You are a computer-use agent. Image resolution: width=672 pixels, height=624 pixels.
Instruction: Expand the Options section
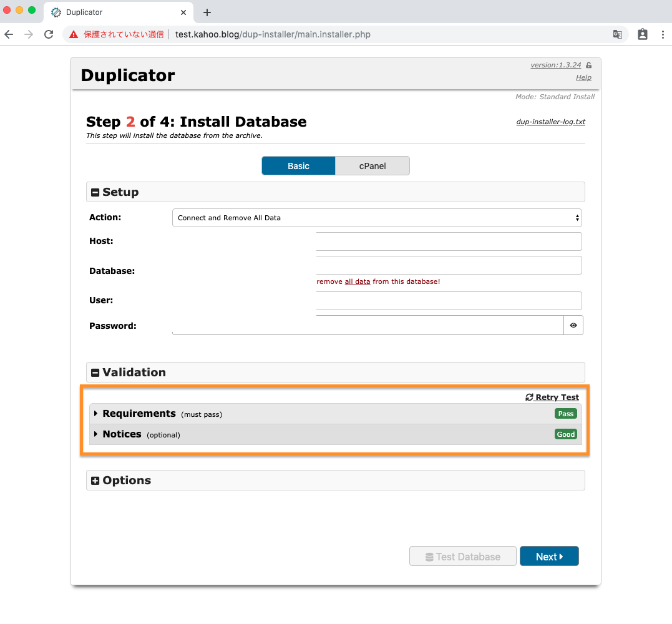[x=95, y=480]
